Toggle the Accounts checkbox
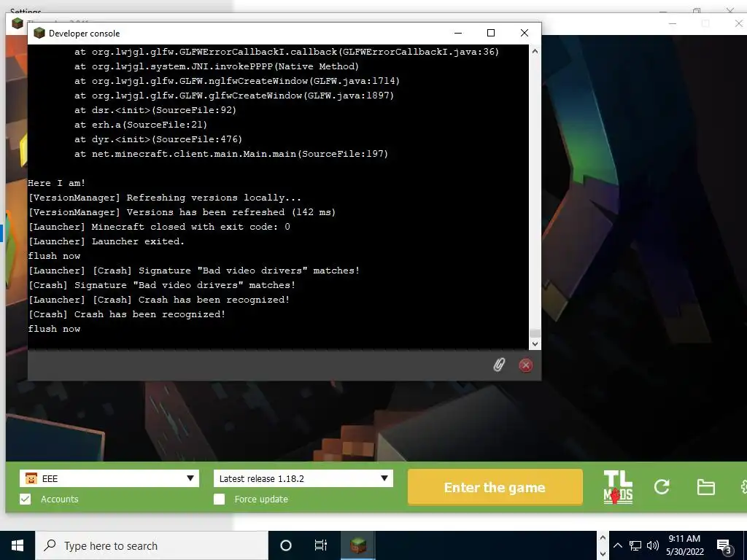The width and height of the screenshot is (747, 560). (x=26, y=499)
